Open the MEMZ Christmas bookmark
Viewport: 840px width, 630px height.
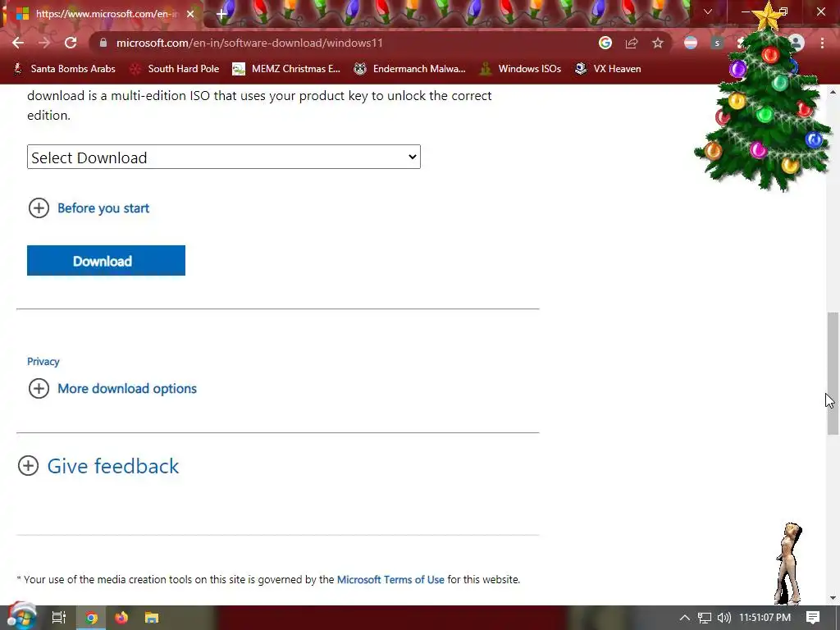286,69
